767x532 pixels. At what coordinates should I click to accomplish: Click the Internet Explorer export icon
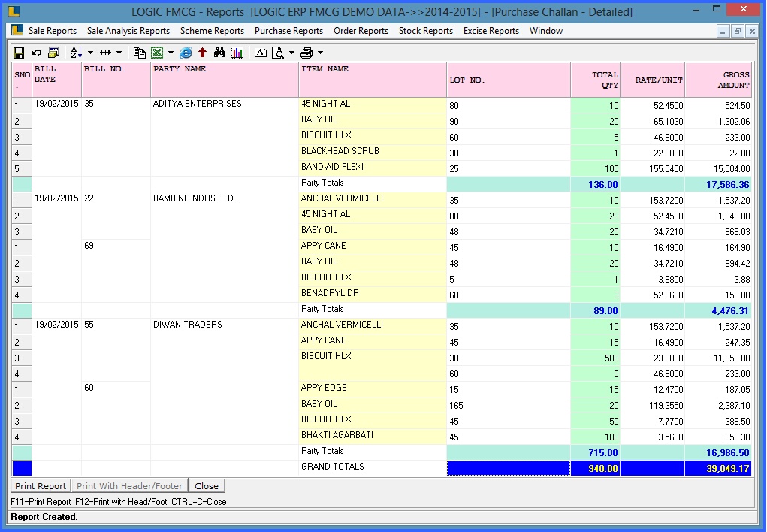186,53
